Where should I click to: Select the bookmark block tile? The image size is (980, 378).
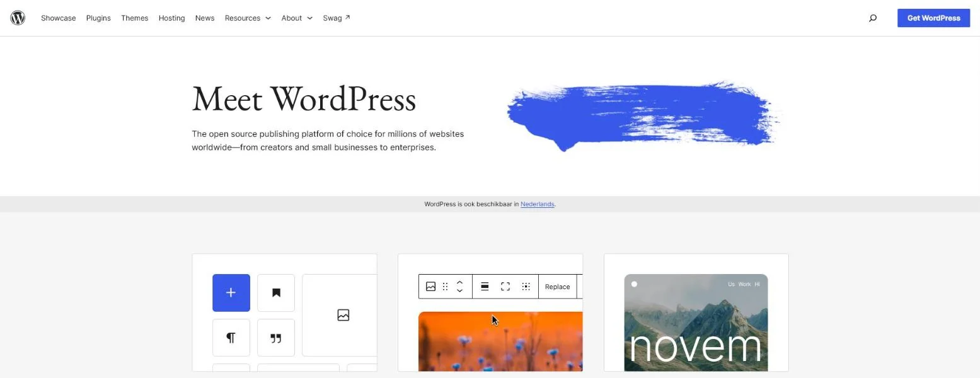pos(276,293)
